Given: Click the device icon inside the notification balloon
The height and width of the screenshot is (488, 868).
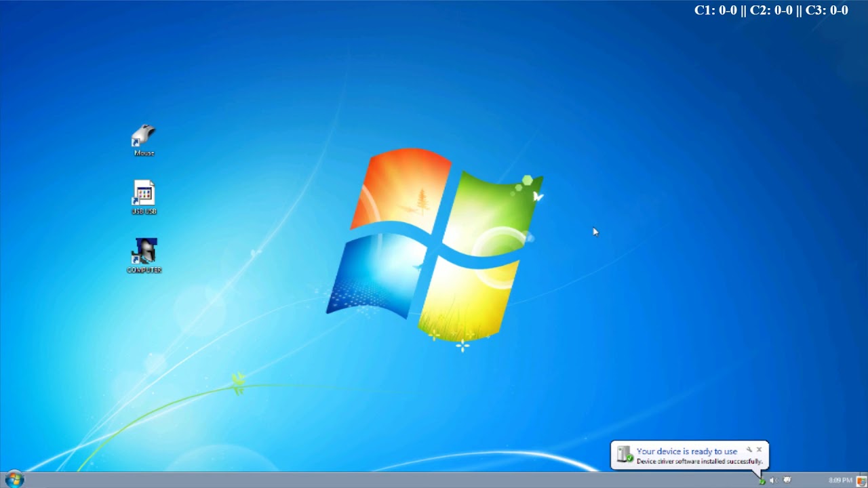Looking at the screenshot, I should point(625,455).
